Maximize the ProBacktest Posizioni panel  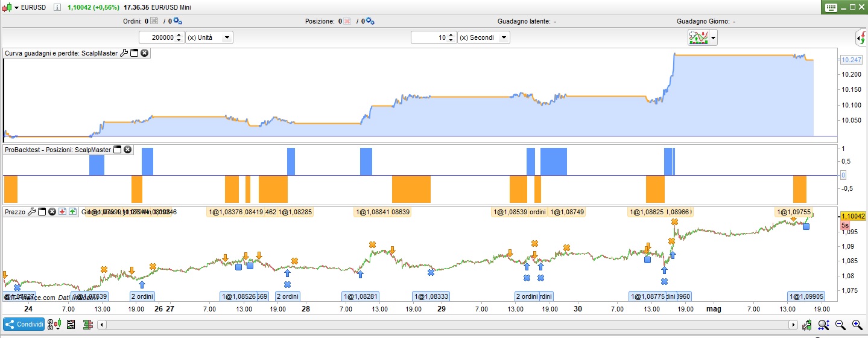tap(118, 150)
